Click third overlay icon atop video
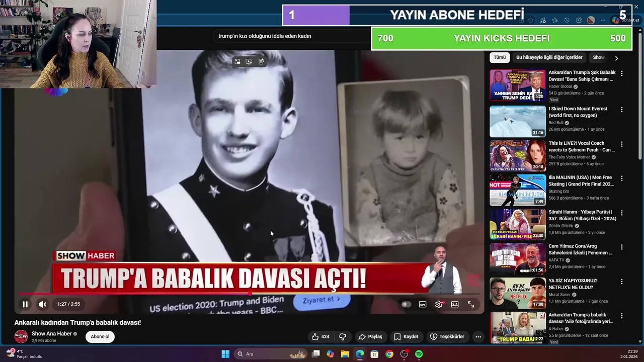The image size is (644, 362). [261, 61]
